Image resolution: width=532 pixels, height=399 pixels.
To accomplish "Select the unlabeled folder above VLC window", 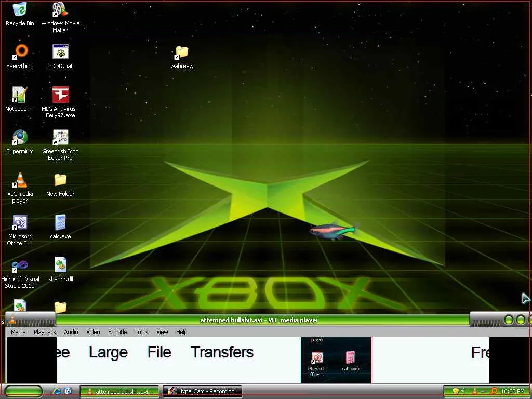I will click(60, 308).
